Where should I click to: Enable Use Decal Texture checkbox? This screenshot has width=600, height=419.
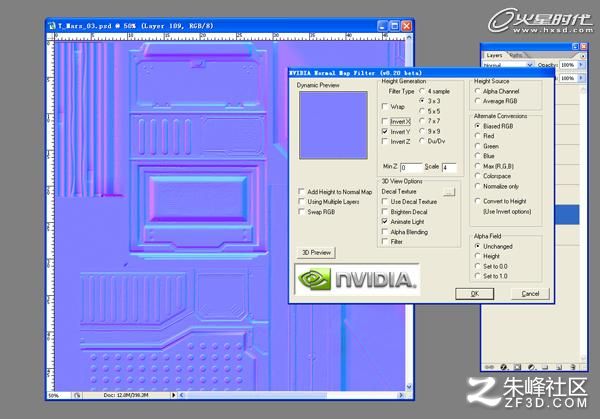[385, 201]
